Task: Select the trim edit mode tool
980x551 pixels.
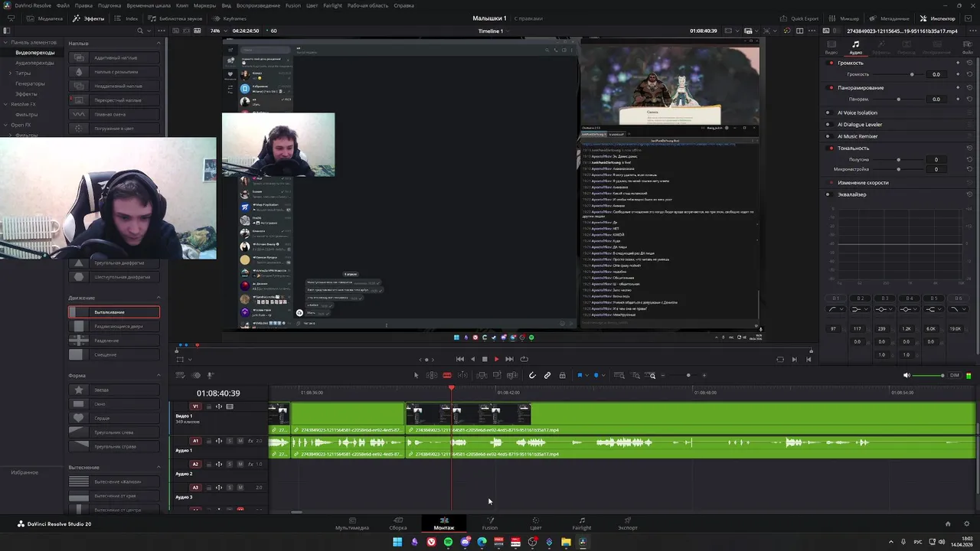Action: point(432,375)
